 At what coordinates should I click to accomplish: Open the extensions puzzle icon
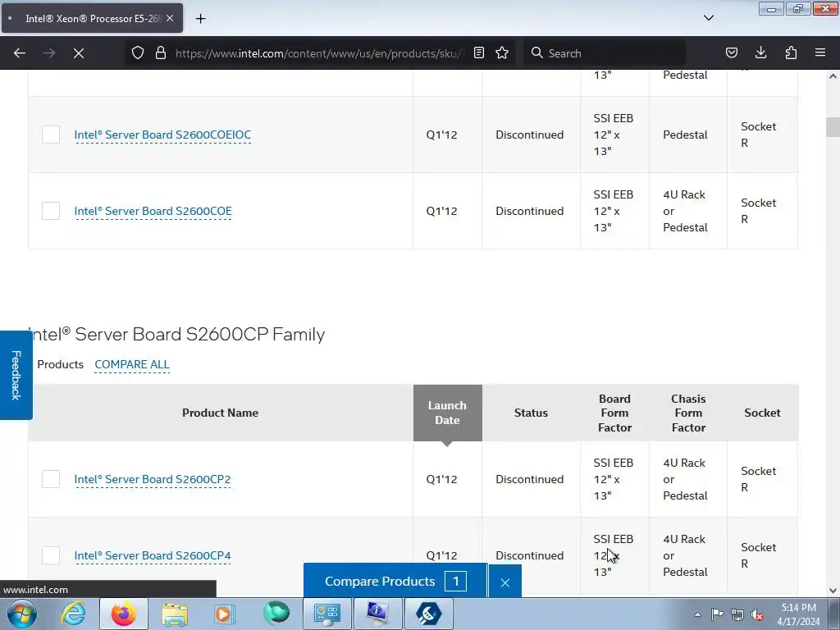tap(791, 53)
